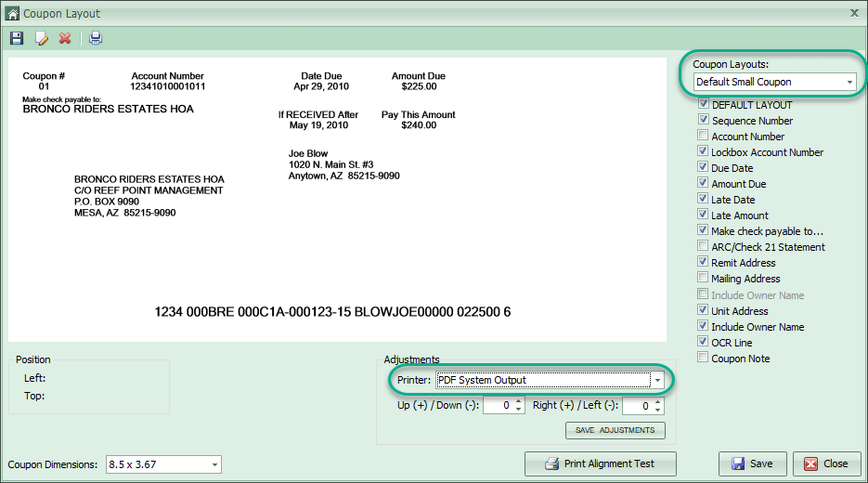Click the Right/Left adjustment input field
This screenshot has width=868, height=483.
click(x=637, y=406)
